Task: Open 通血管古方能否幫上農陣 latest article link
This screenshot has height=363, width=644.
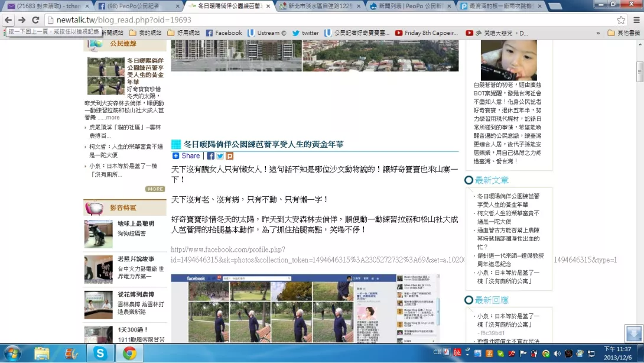Action: [509, 238]
